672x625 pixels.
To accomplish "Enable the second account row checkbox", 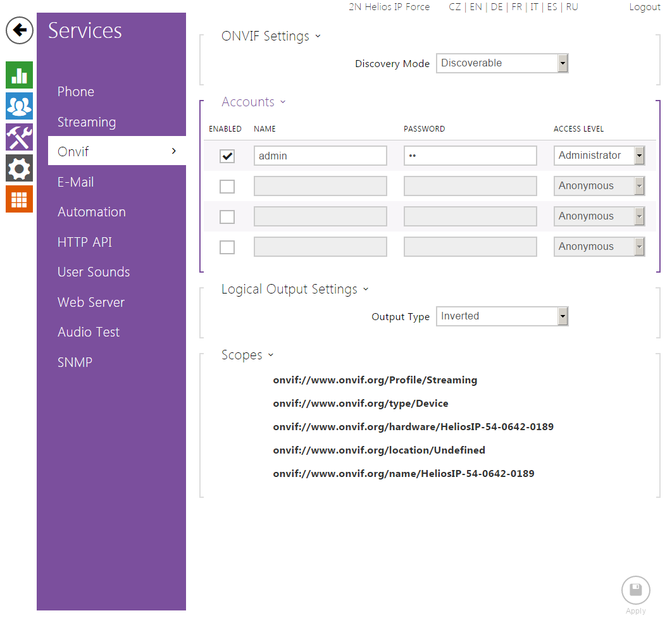I will (x=227, y=187).
